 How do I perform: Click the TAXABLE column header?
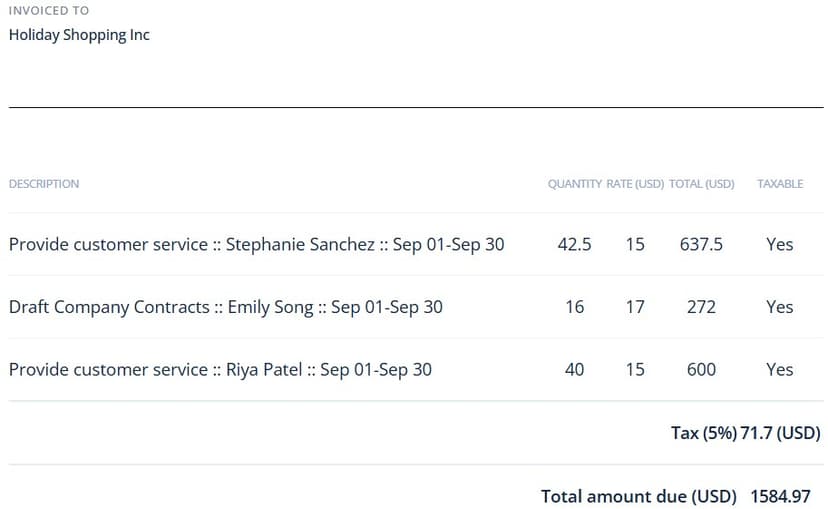(x=780, y=184)
